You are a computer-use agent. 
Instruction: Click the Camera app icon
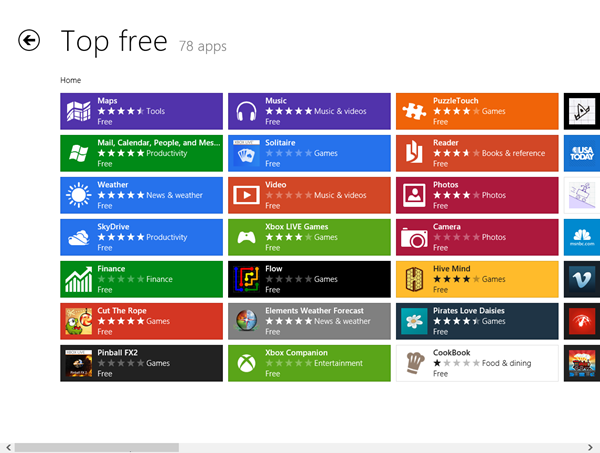click(414, 238)
